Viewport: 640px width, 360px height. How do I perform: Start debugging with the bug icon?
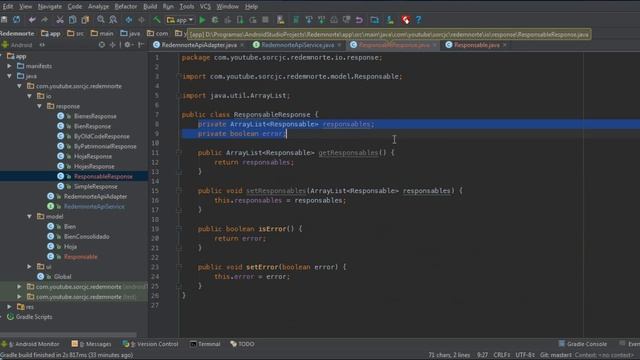[x=215, y=20]
